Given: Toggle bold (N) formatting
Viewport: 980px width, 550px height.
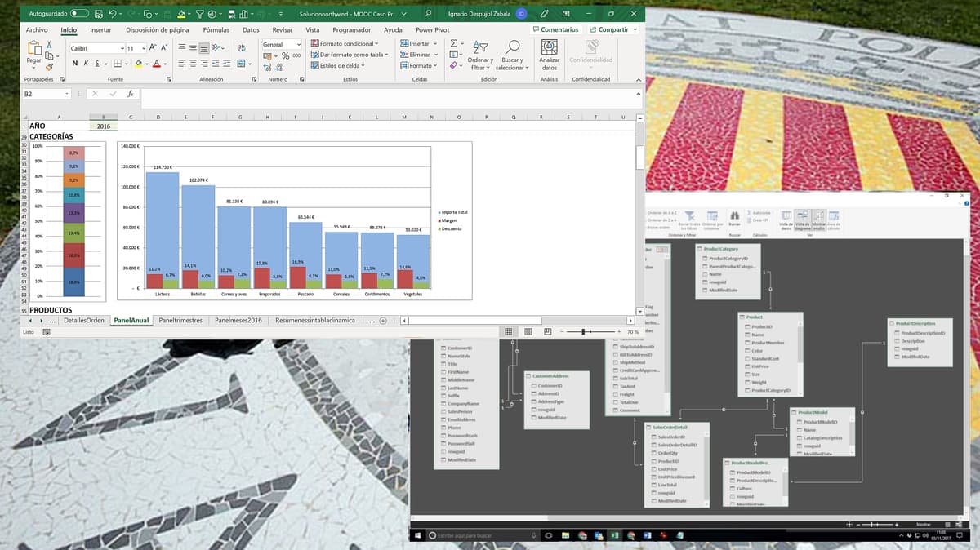Looking at the screenshot, I should point(75,64).
